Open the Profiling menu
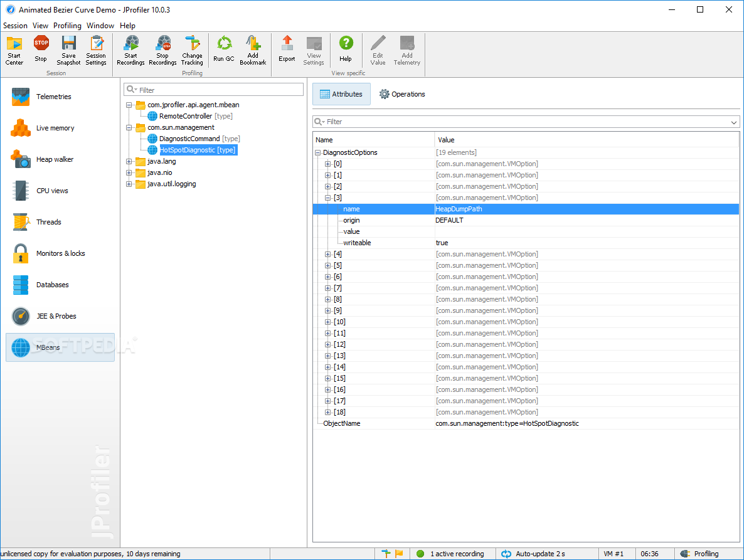744x560 pixels. click(67, 26)
